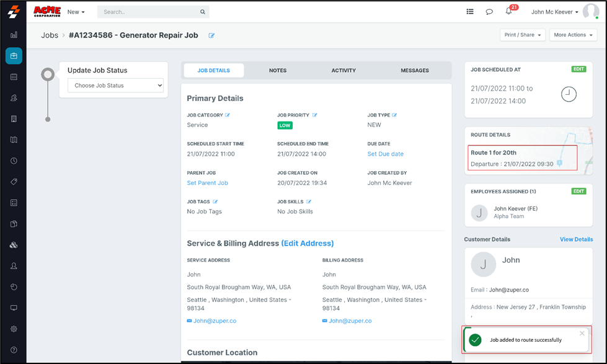
Task: Click the search input field
Action: click(149, 12)
